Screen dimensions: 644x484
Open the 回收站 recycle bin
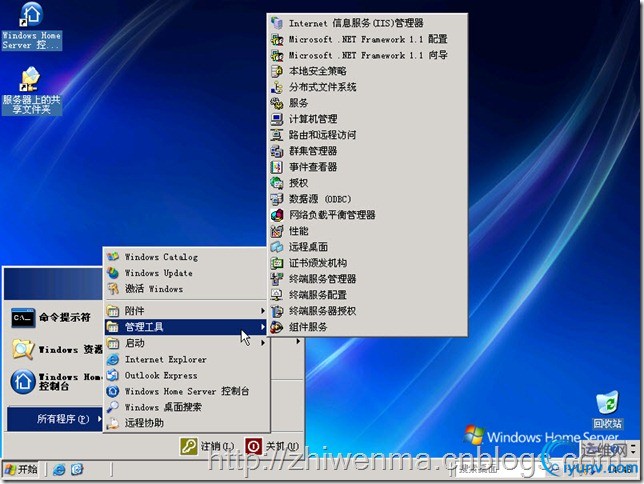click(x=607, y=409)
